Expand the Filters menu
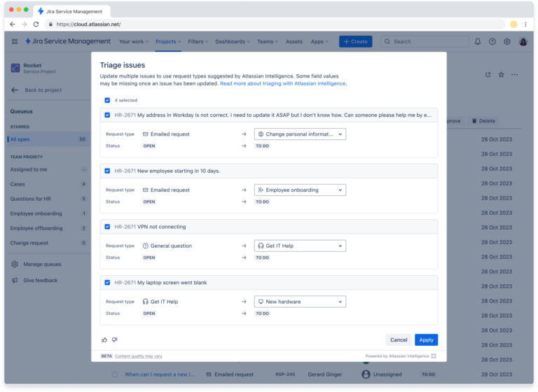Image resolution: width=538 pixels, height=392 pixels. click(x=198, y=41)
